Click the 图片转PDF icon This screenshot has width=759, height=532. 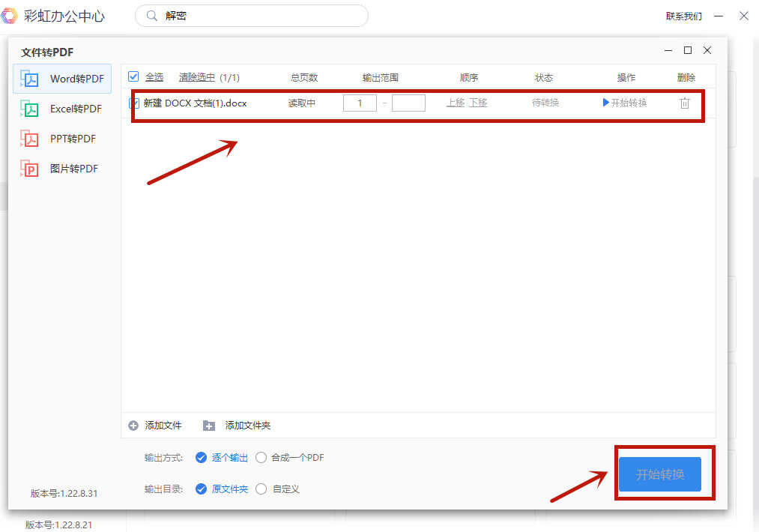point(29,169)
